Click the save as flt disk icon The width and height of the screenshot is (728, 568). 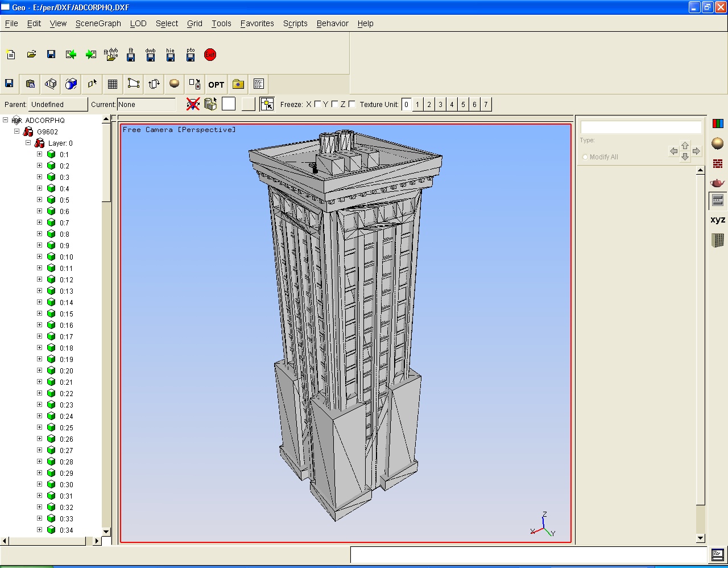(x=131, y=55)
